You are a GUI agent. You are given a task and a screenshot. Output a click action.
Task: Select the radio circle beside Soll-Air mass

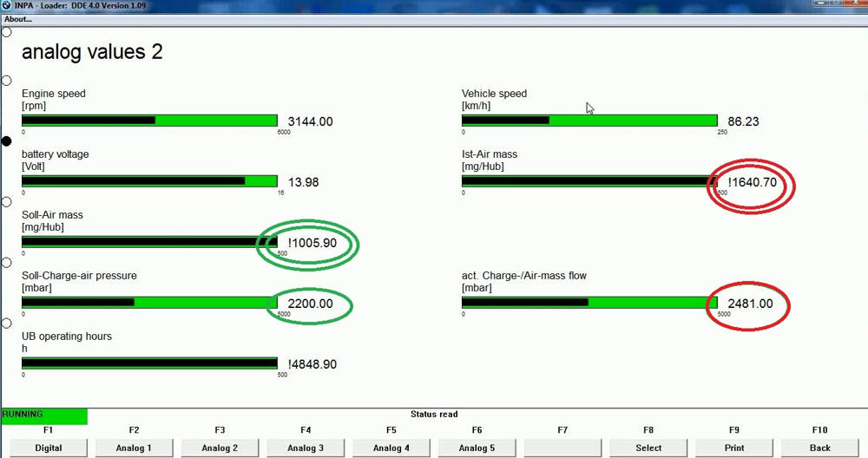coord(7,201)
